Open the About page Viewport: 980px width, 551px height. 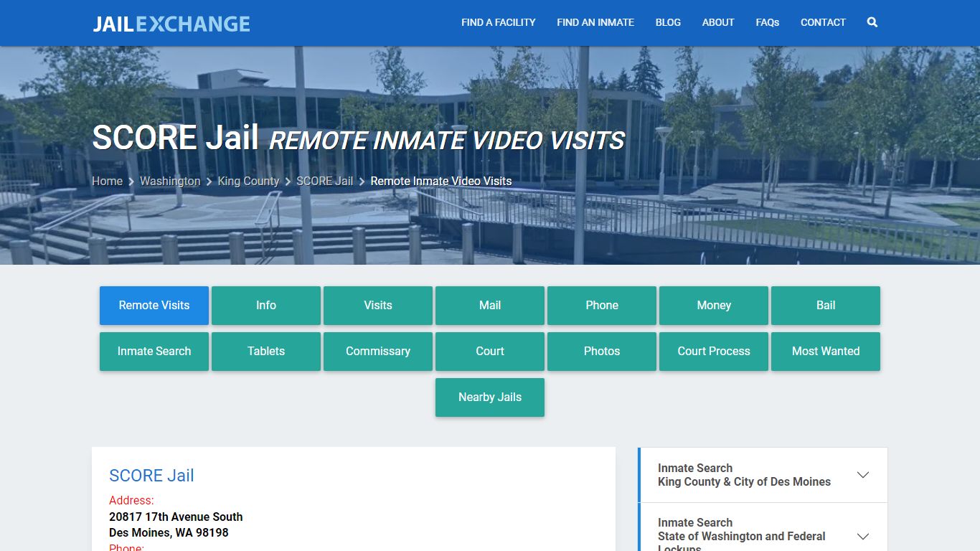coord(718,22)
